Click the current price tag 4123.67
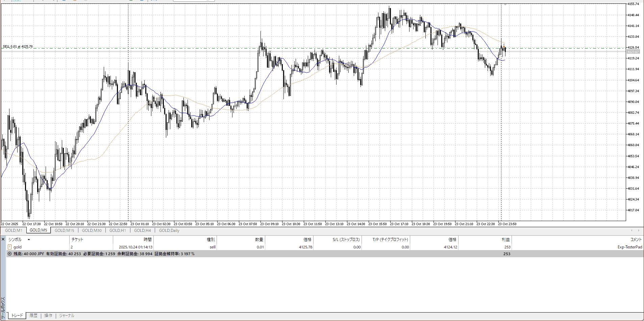 (x=633, y=52)
